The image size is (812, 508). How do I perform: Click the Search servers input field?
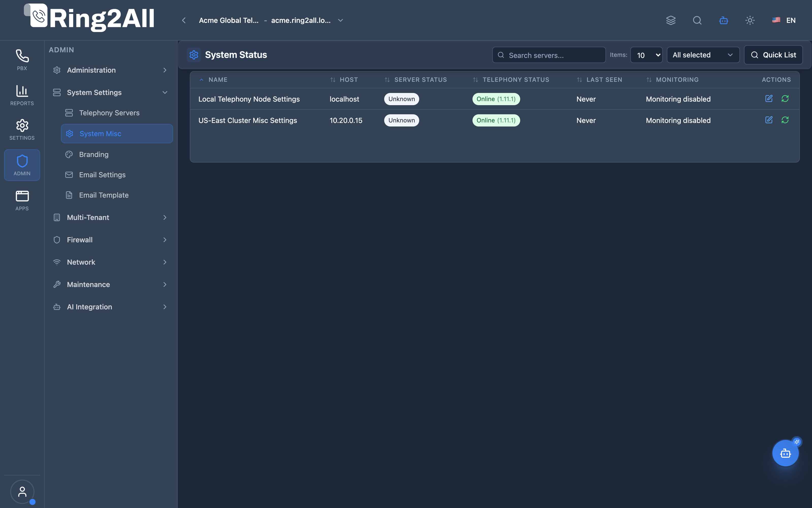(549, 55)
